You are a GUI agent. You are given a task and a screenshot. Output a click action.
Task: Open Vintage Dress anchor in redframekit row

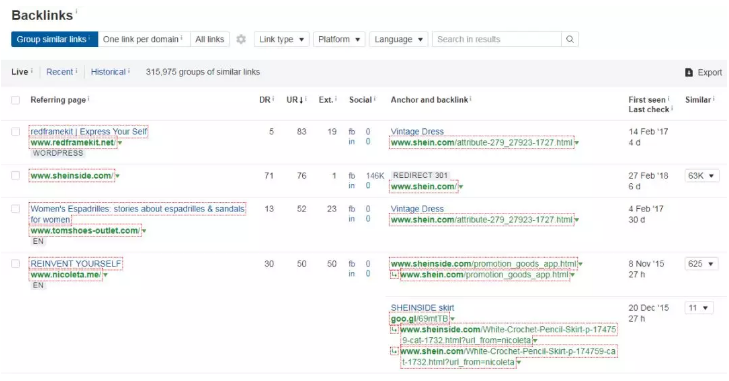[417, 132]
